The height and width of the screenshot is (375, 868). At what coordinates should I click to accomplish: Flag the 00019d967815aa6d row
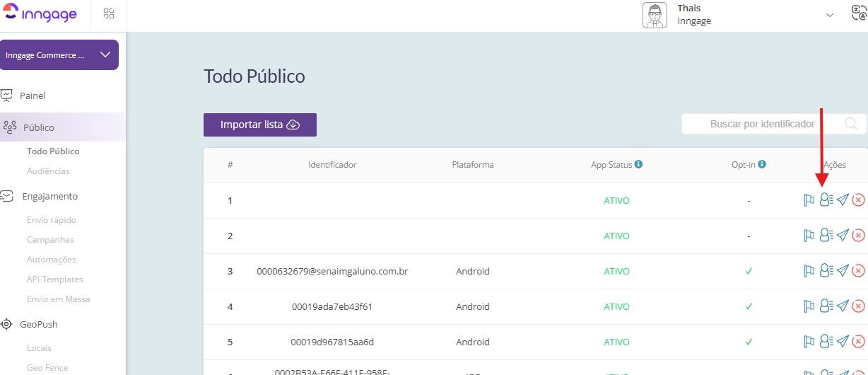(809, 342)
